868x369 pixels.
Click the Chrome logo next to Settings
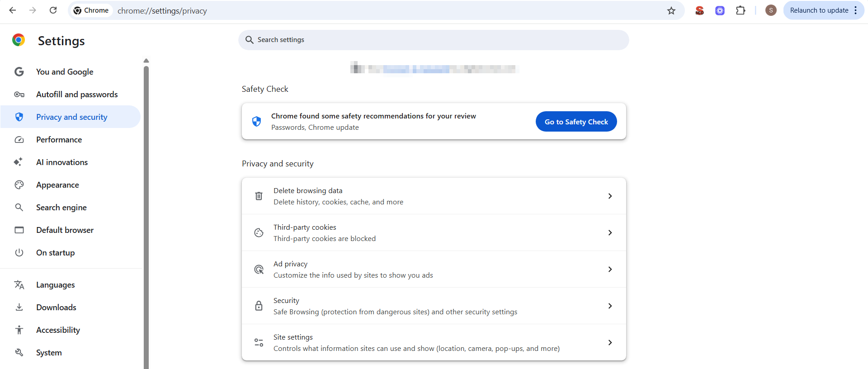(19, 40)
